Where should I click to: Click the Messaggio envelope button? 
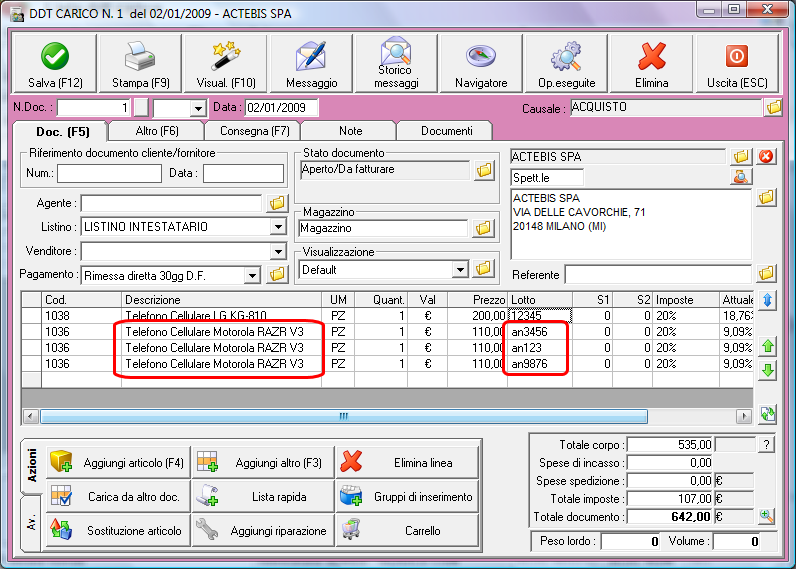click(311, 64)
